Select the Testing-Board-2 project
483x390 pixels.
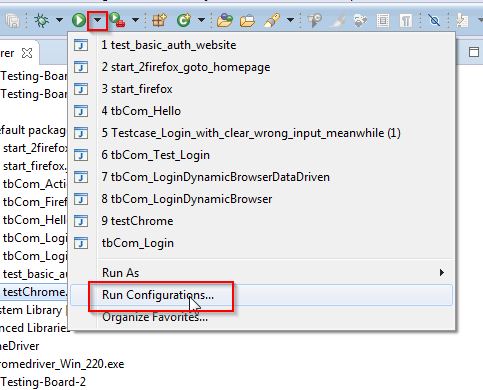43,382
